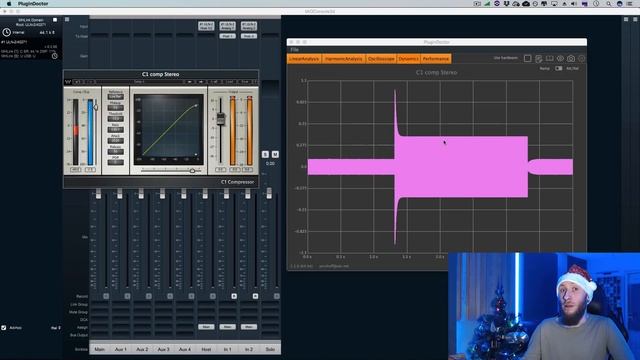The height and width of the screenshot is (360, 640).
Task: Open the Apple menu
Action: (9, 4)
